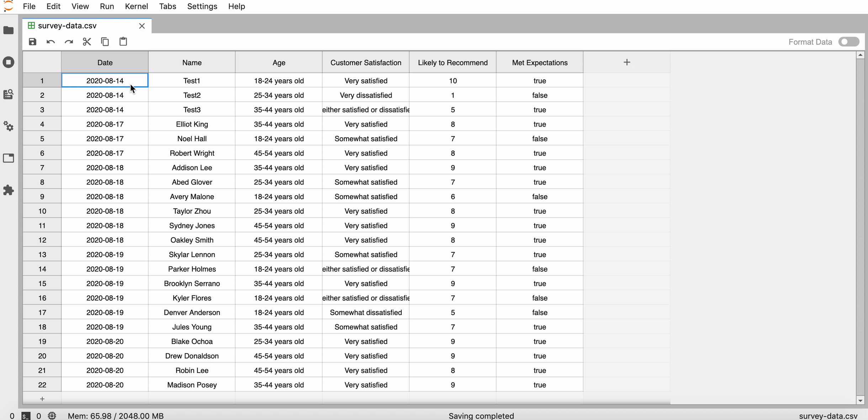Open the Settings menu
The height and width of the screenshot is (420, 868).
pyautogui.click(x=202, y=6)
